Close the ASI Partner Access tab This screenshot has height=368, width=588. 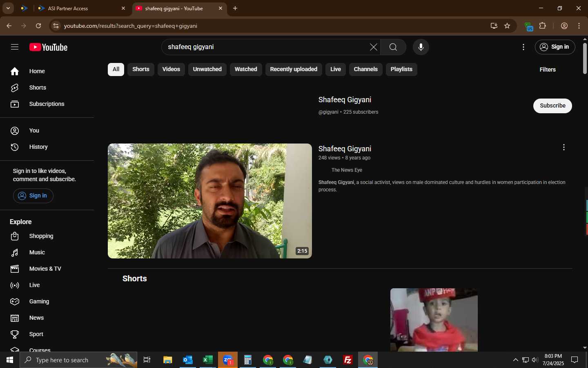(123, 8)
